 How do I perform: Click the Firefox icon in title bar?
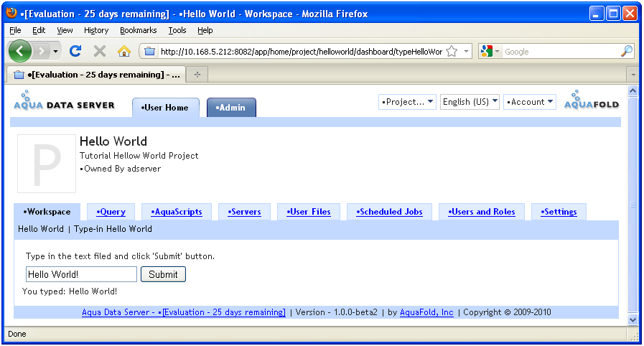click(11, 14)
